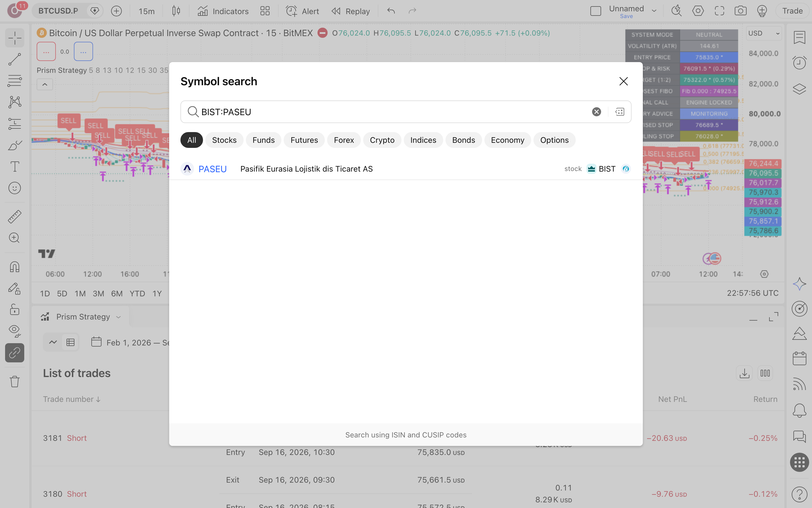Filter results by Stocks
This screenshot has height=508, width=812.
point(224,140)
